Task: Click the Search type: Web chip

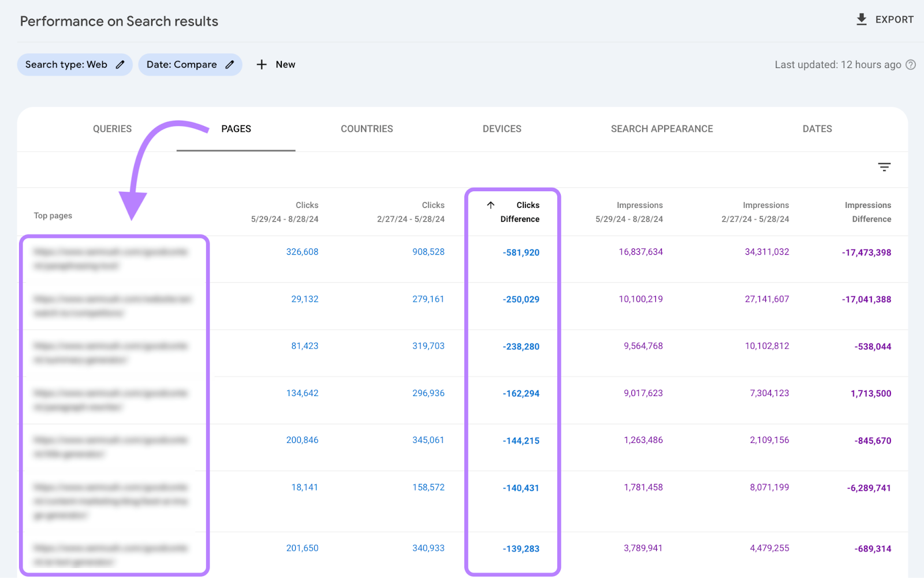Action: point(75,65)
